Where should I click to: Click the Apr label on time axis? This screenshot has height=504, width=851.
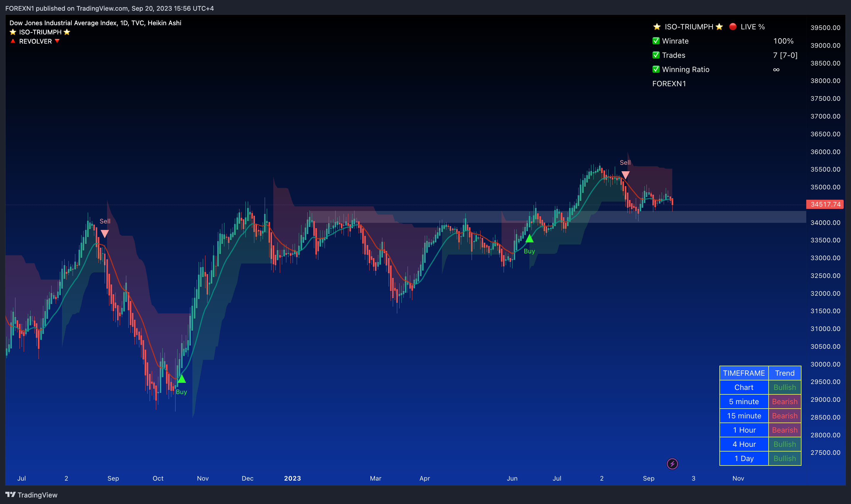pyautogui.click(x=425, y=479)
